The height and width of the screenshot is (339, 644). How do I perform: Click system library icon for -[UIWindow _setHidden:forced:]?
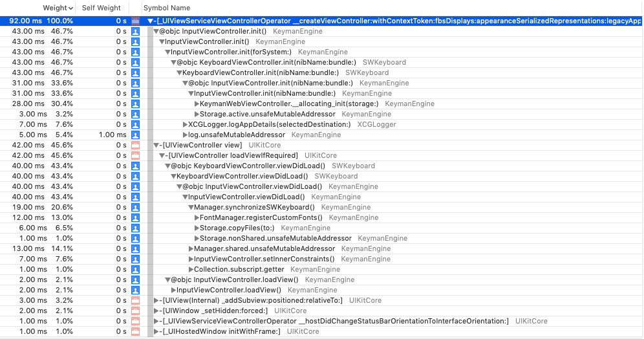(x=135, y=311)
